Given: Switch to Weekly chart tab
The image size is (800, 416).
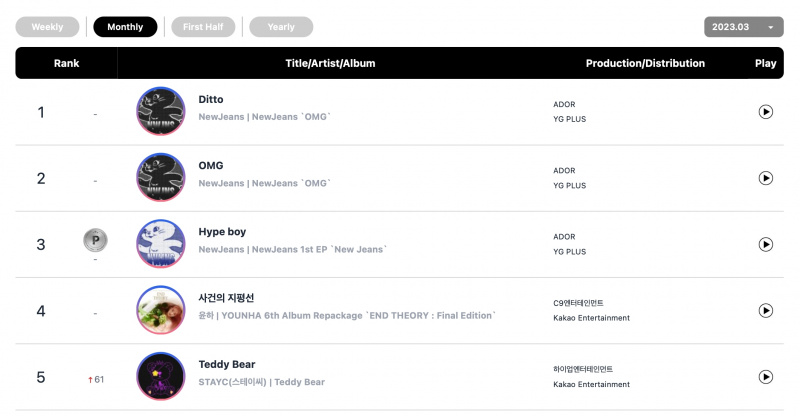Looking at the screenshot, I should tap(47, 27).
